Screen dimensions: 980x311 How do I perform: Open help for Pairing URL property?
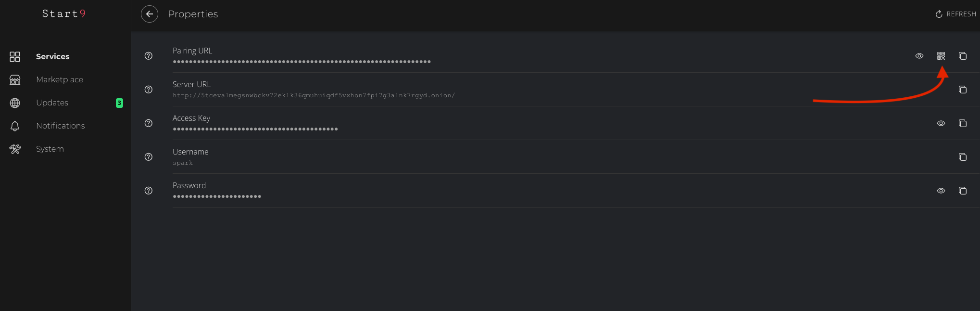pos(149,56)
